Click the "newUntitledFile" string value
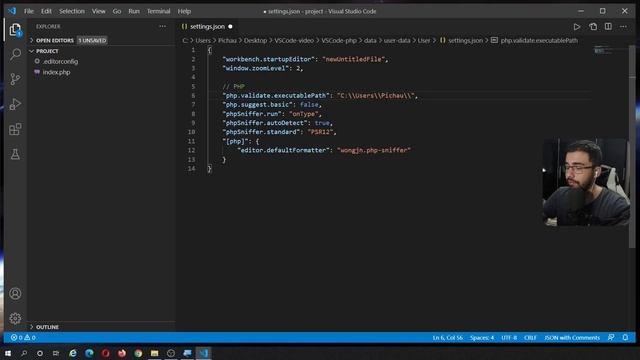640x360 pixels. click(x=353, y=59)
